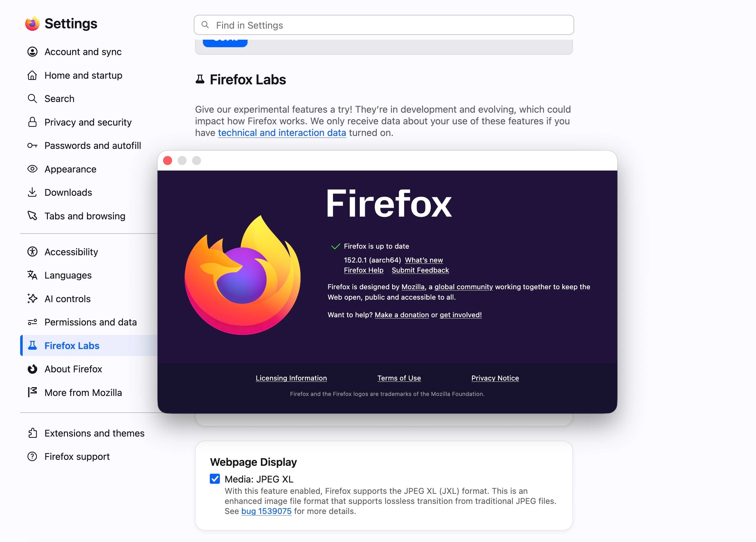This screenshot has width=756, height=542.
Task: Click the About Firefox logo icon in sidebar
Action: point(32,369)
